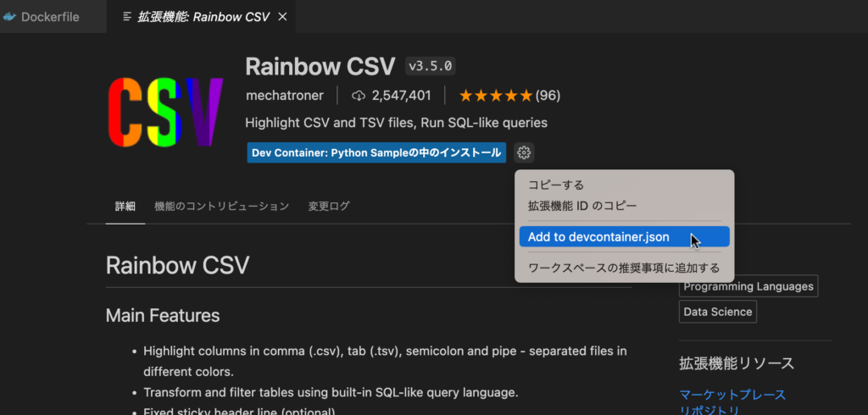This screenshot has width=868, height=415.
Task: Open the 詳細 details tab
Action: pos(125,206)
